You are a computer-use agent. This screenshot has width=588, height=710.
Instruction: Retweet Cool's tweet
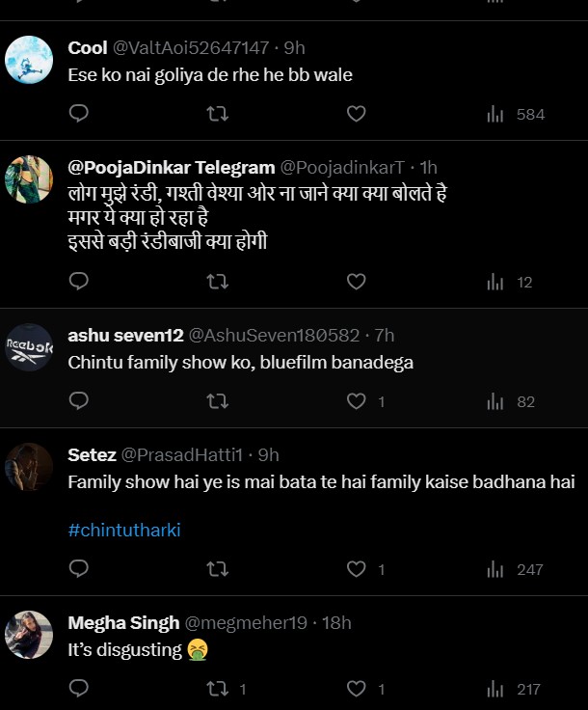tap(218, 114)
